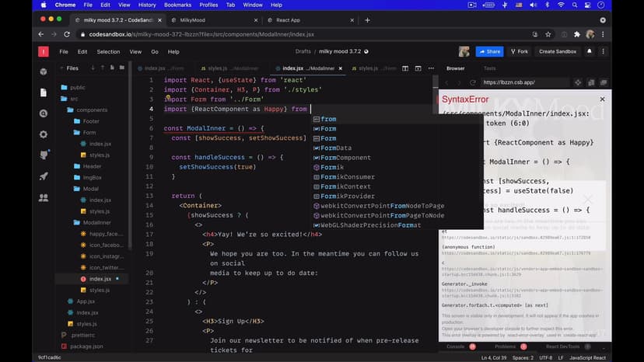The image size is (644, 362).
Task: Expand the public folder
Action: (x=77, y=88)
